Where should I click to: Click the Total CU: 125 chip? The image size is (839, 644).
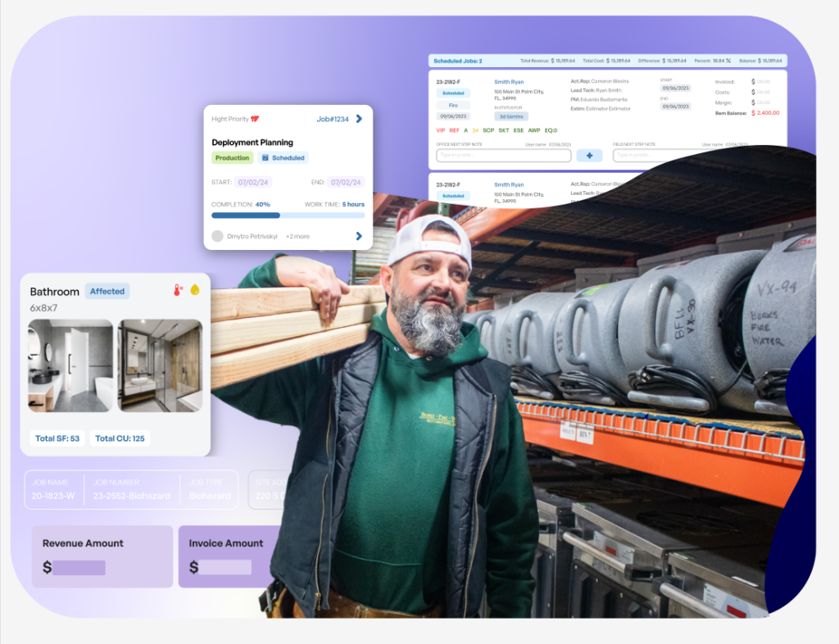point(120,438)
